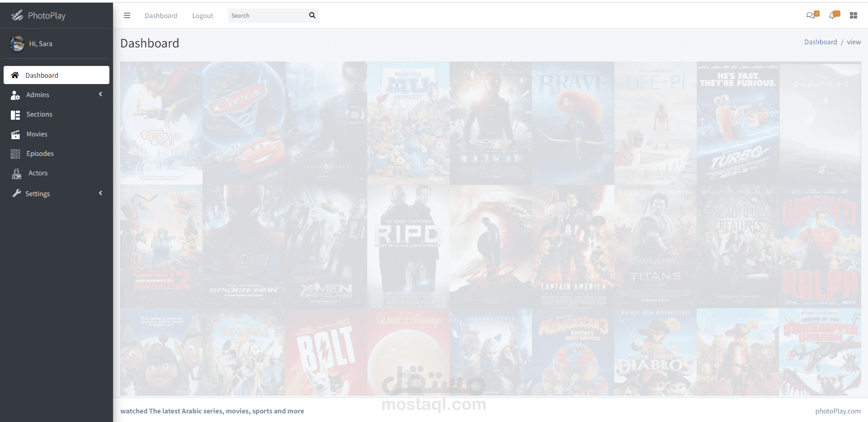Click the Dashboard page heading
This screenshot has width=868, height=422.
coord(150,43)
